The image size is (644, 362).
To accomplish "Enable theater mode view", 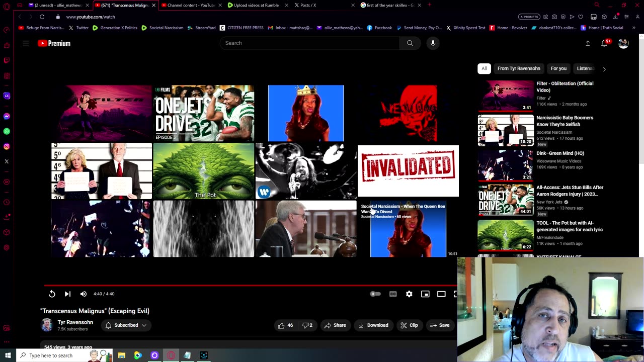I will pos(441,294).
